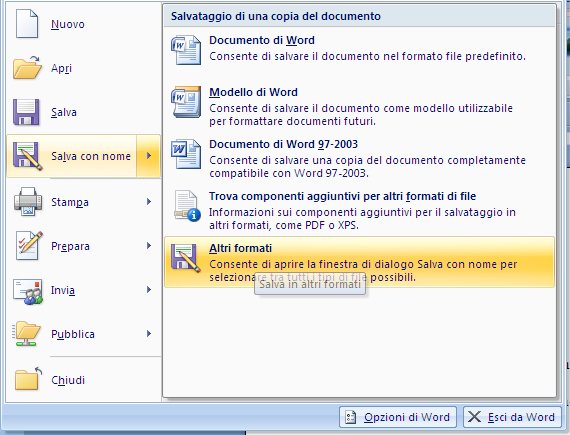Viewport: 570px width, 435px height.
Task: Click the Pubblica network folder icon
Action: [26, 333]
